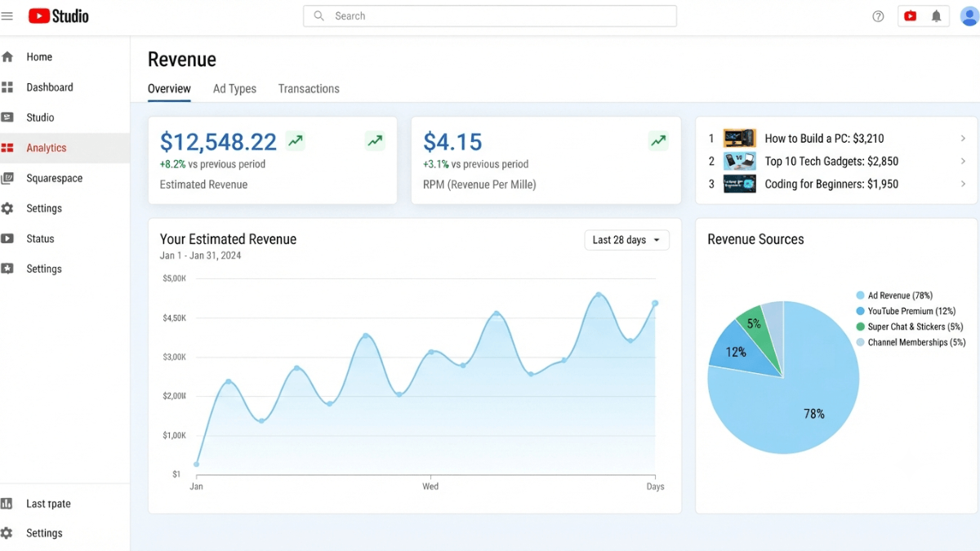Image resolution: width=980 pixels, height=551 pixels.
Task: Open the notifications bell icon
Action: [936, 16]
